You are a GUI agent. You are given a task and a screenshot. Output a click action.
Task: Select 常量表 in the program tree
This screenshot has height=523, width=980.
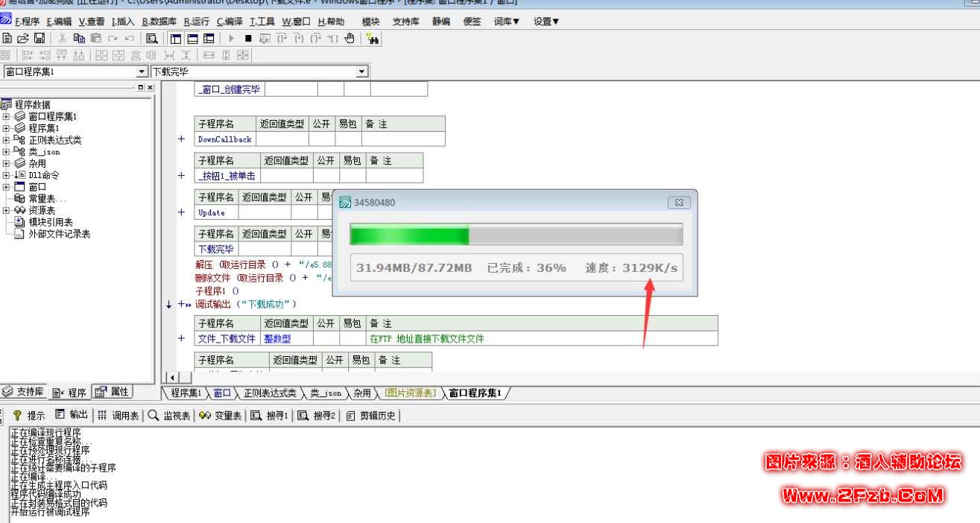(x=47, y=199)
